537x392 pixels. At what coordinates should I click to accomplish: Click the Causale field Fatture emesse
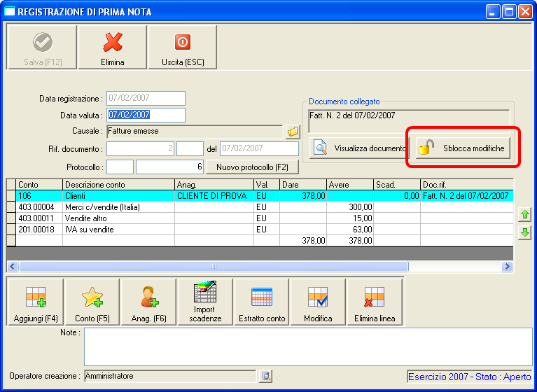(195, 132)
